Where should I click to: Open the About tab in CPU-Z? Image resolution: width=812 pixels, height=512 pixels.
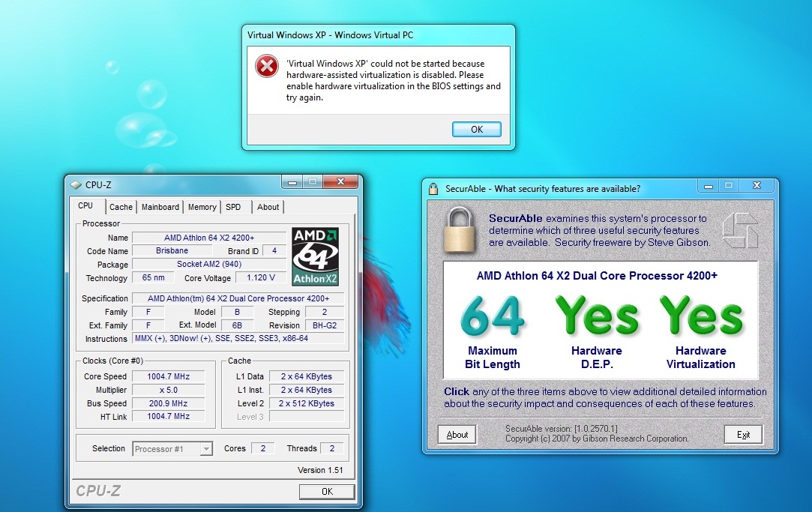coord(268,207)
